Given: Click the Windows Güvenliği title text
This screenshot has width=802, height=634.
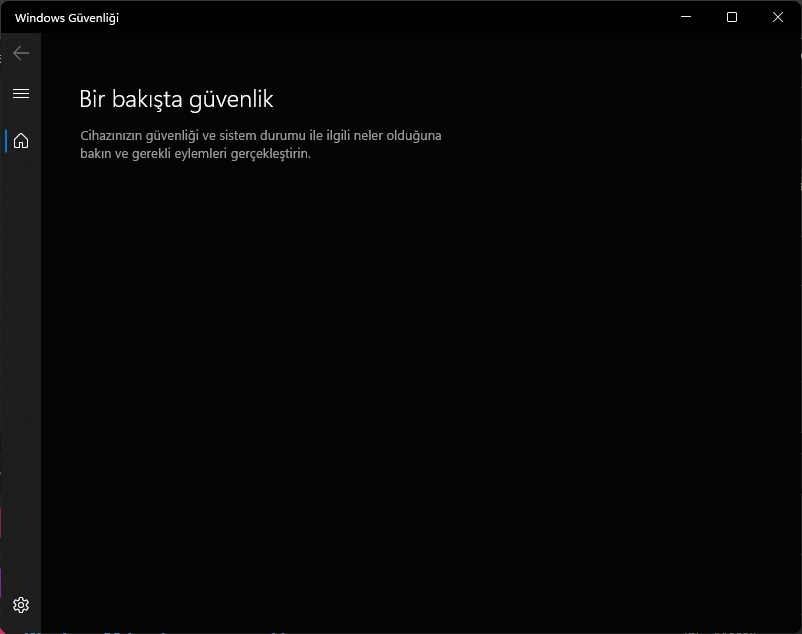Looking at the screenshot, I should pyautogui.click(x=66, y=18).
